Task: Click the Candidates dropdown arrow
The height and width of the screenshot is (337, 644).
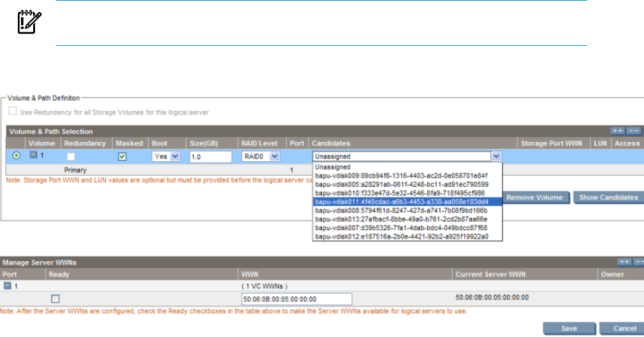Action: tap(497, 156)
